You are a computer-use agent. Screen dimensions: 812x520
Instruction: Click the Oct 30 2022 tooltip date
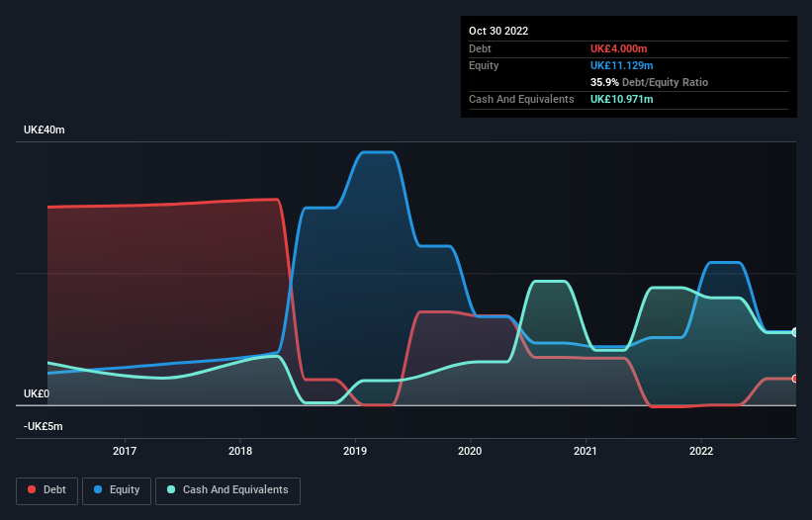(x=498, y=31)
